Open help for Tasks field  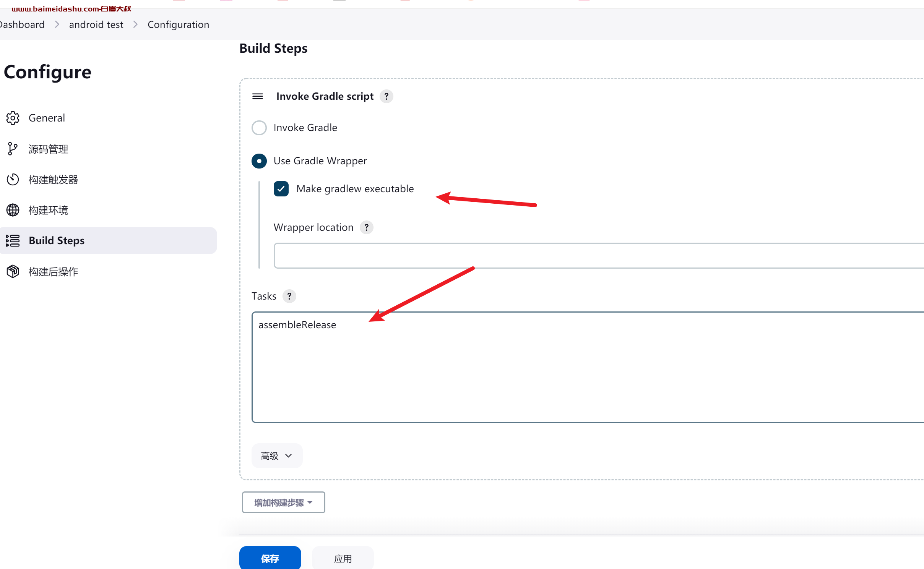pyautogui.click(x=289, y=296)
